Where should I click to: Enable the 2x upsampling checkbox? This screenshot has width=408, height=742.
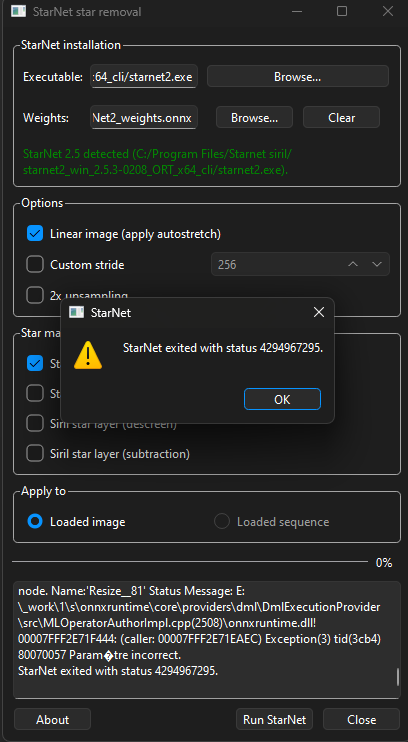35,295
